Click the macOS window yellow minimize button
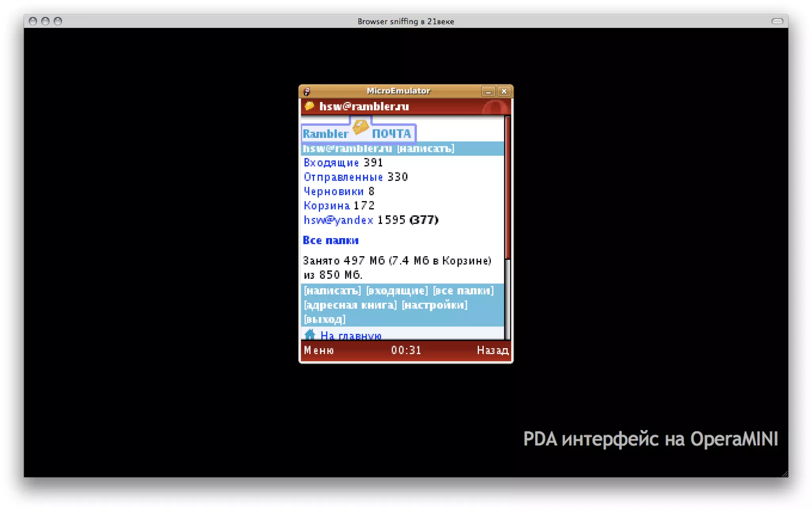 click(45, 21)
